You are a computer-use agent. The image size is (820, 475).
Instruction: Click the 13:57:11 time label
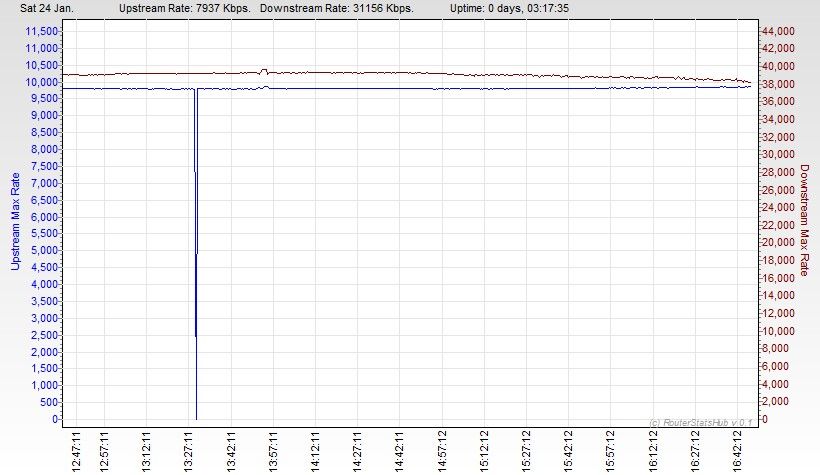coord(273,451)
